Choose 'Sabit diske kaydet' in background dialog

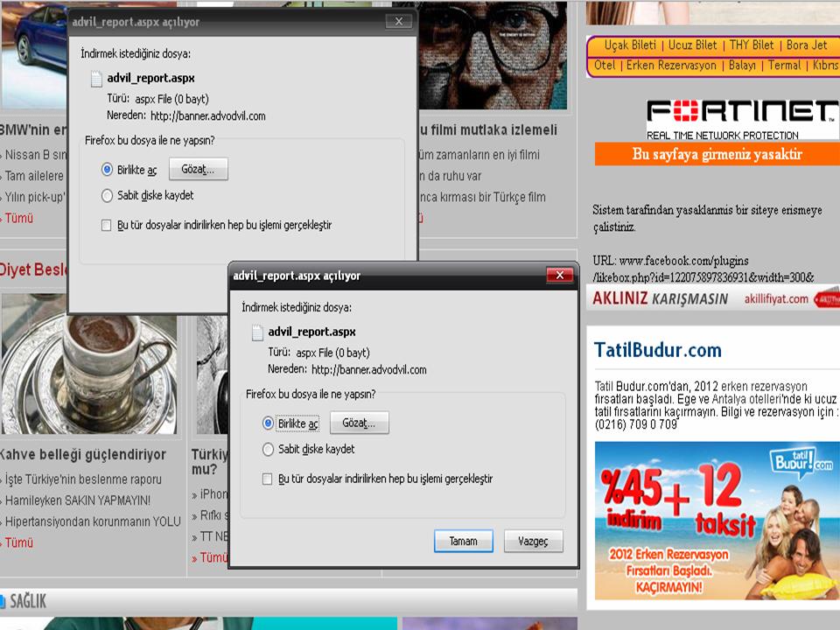(x=108, y=196)
